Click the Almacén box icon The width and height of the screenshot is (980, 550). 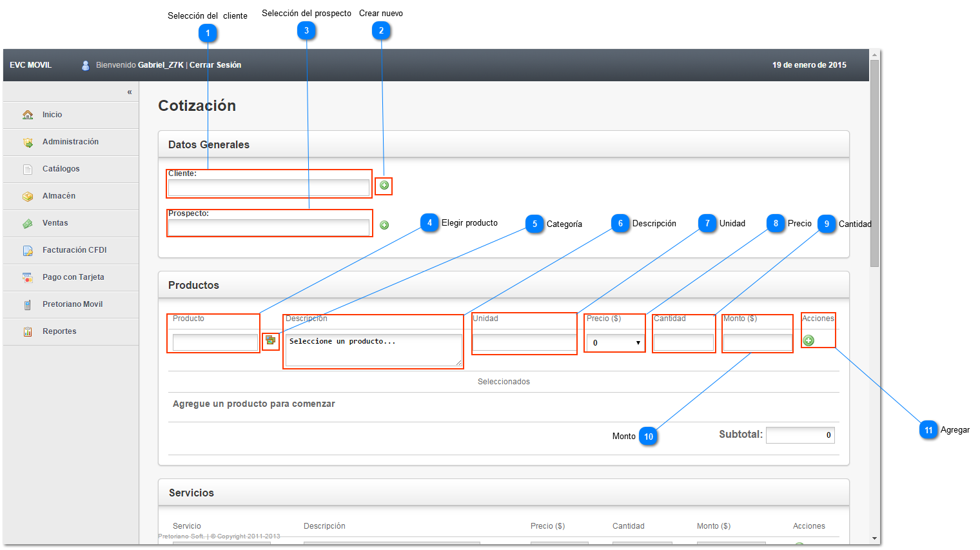(28, 196)
